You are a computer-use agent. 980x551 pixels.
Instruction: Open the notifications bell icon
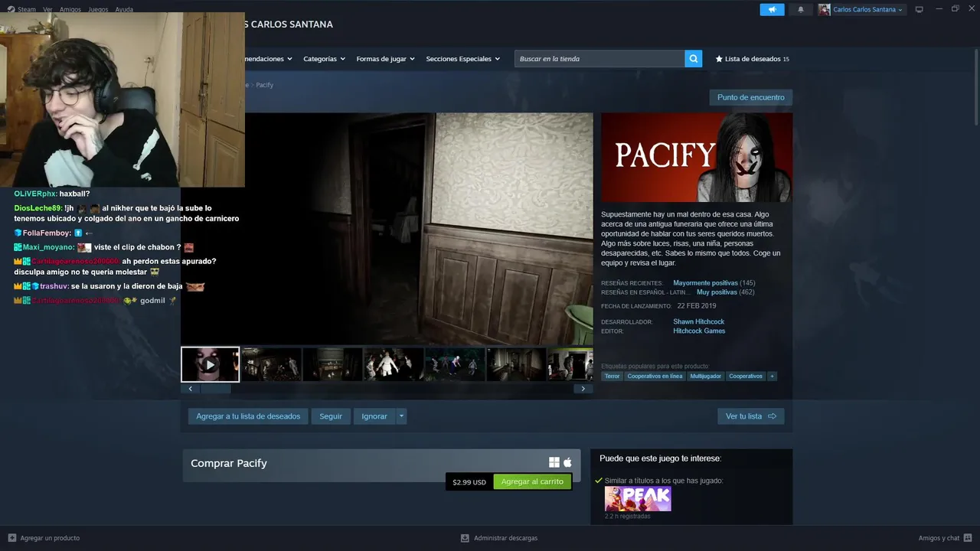pos(801,9)
